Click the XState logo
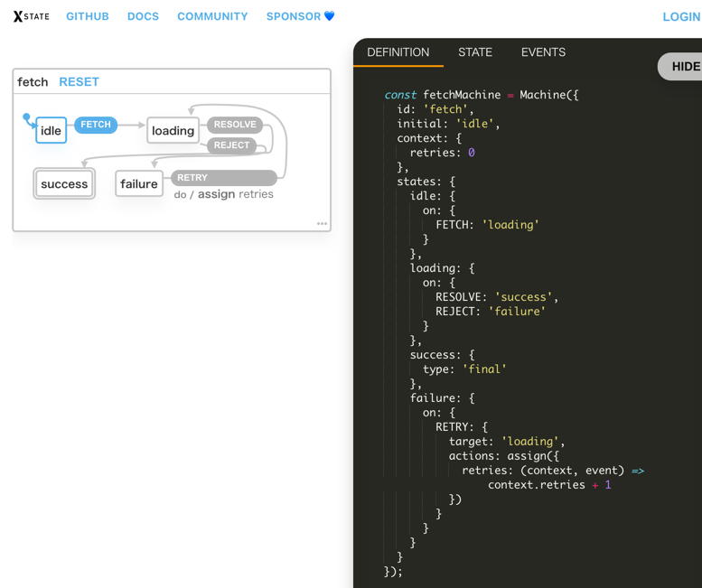702x588 pixels. [x=31, y=16]
